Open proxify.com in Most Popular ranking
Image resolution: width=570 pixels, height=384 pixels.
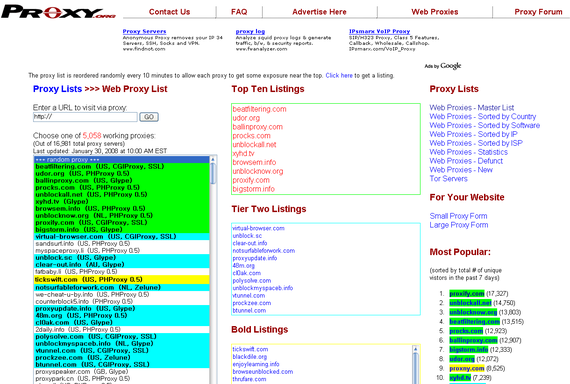pos(467,293)
